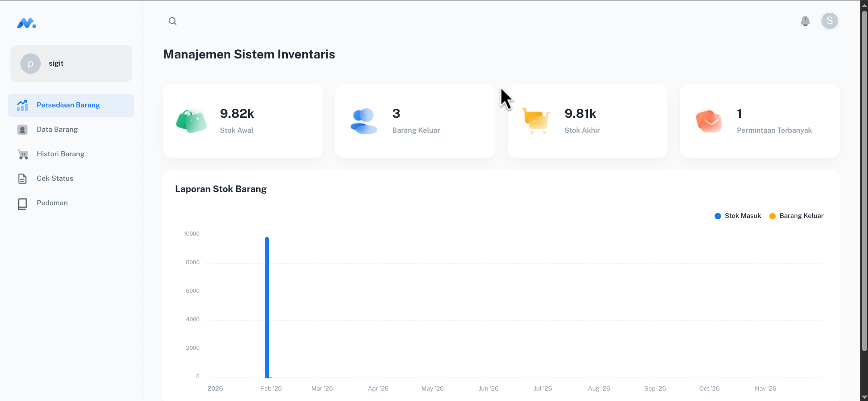Click the Data Barang user icon
Viewport: 868px width, 401px height.
(x=22, y=130)
